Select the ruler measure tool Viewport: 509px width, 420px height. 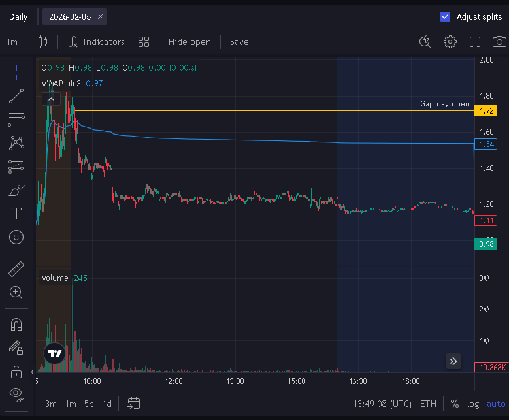[x=16, y=269]
